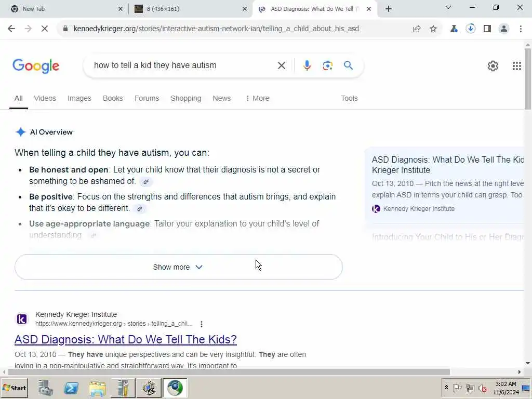Open the Chrome profile avatar
This screenshot has width=532, height=399.
click(x=504, y=29)
